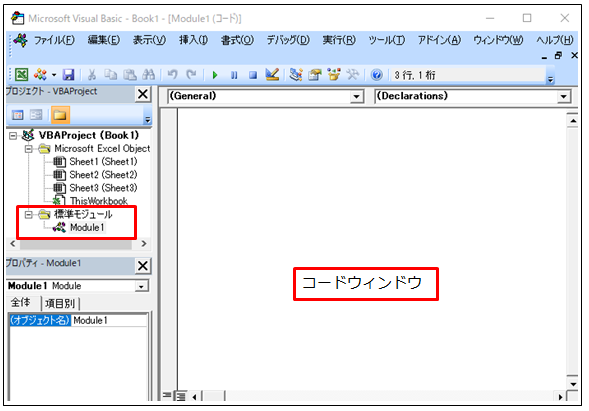This screenshot has height=411, width=589.
Task: Open the (General) object dropdown
Action: (356, 97)
